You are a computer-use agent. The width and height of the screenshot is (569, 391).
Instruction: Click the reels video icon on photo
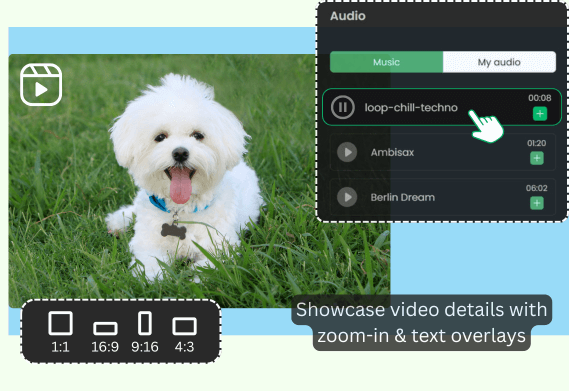point(41,85)
